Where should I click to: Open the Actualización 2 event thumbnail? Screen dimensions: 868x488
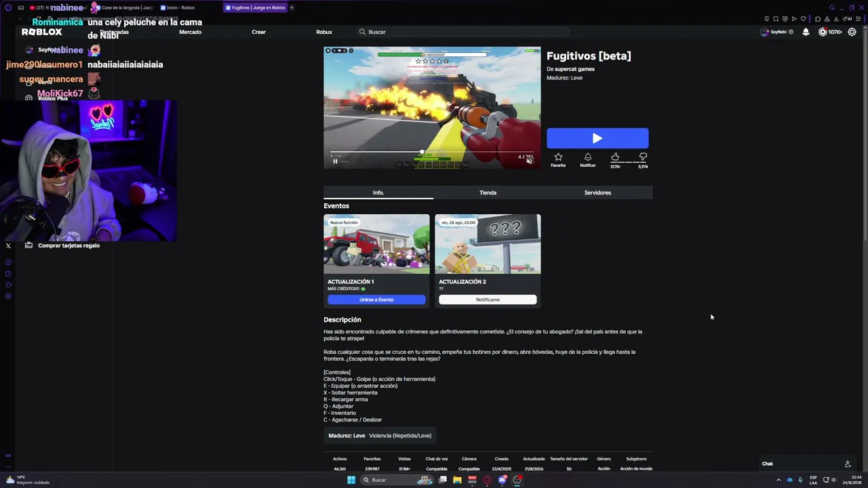[488, 244]
